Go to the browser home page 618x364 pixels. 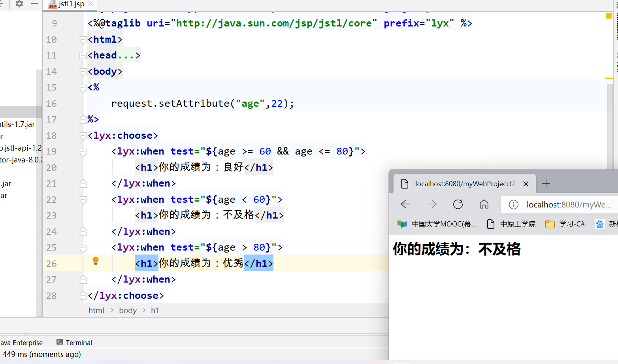484,204
